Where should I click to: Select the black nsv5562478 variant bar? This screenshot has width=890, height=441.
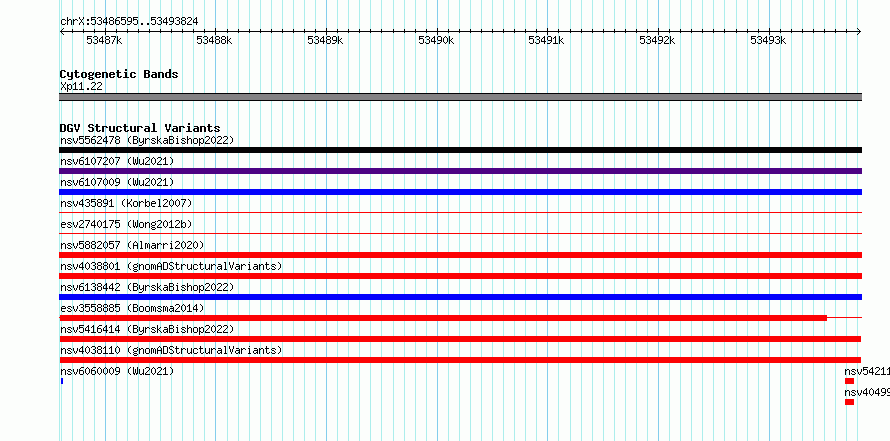click(x=460, y=150)
